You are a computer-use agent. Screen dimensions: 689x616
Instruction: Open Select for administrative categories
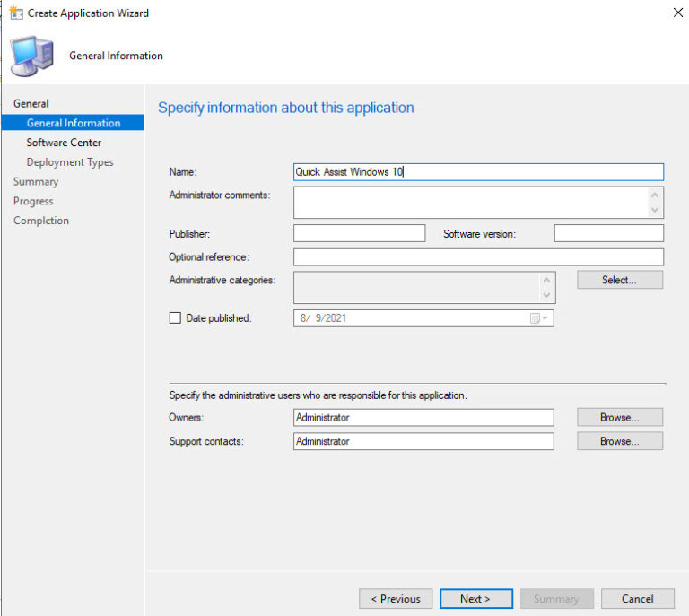[620, 280]
